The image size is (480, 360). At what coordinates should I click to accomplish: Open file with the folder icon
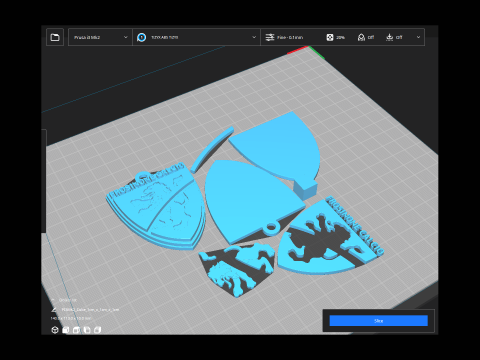(x=55, y=37)
